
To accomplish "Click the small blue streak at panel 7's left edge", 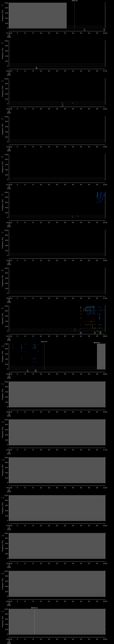I will [12, 237].
